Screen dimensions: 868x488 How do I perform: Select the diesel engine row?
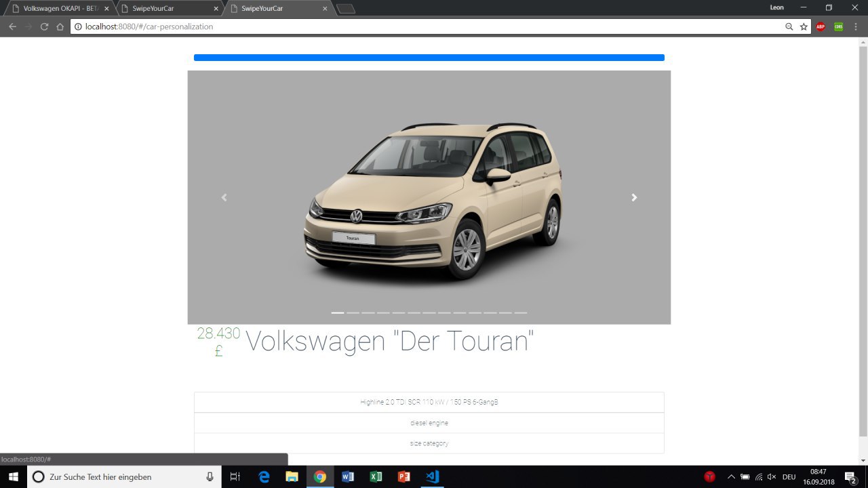coord(429,423)
